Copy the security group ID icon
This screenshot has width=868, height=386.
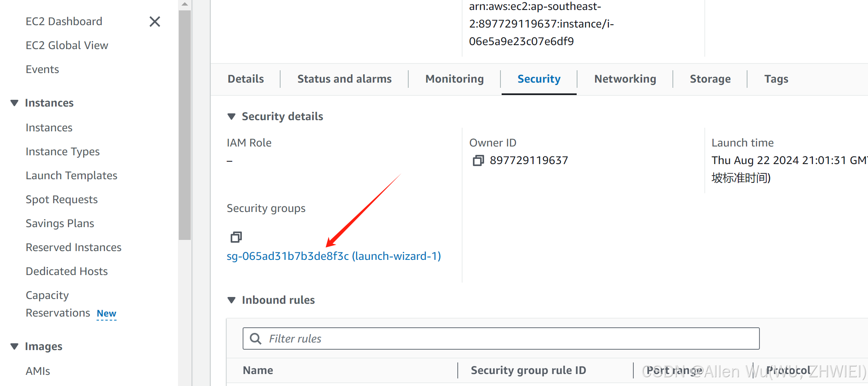[236, 237]
